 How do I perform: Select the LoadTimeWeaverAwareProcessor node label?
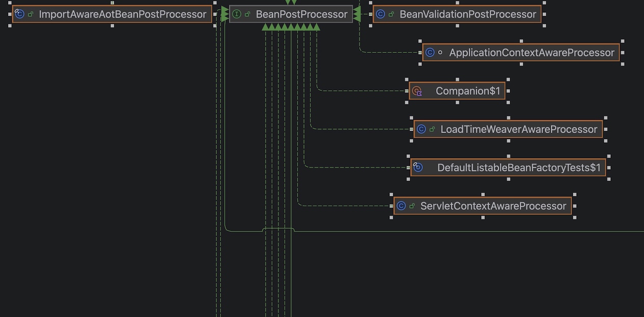pyautogui.click(x=518, y=129)
